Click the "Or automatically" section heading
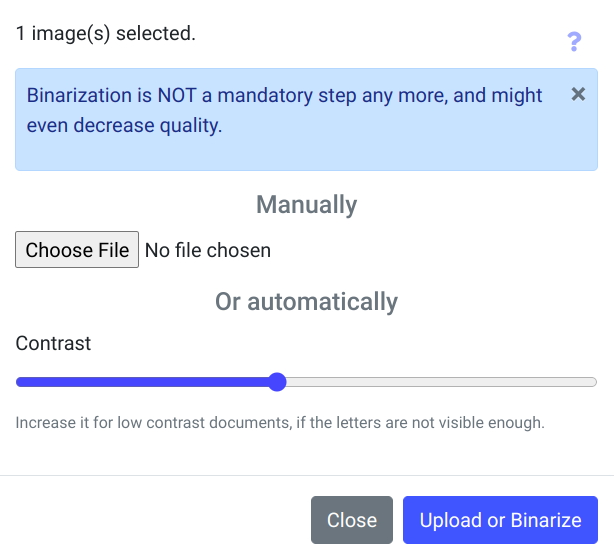The image size is (614, 556). (306, 302)
